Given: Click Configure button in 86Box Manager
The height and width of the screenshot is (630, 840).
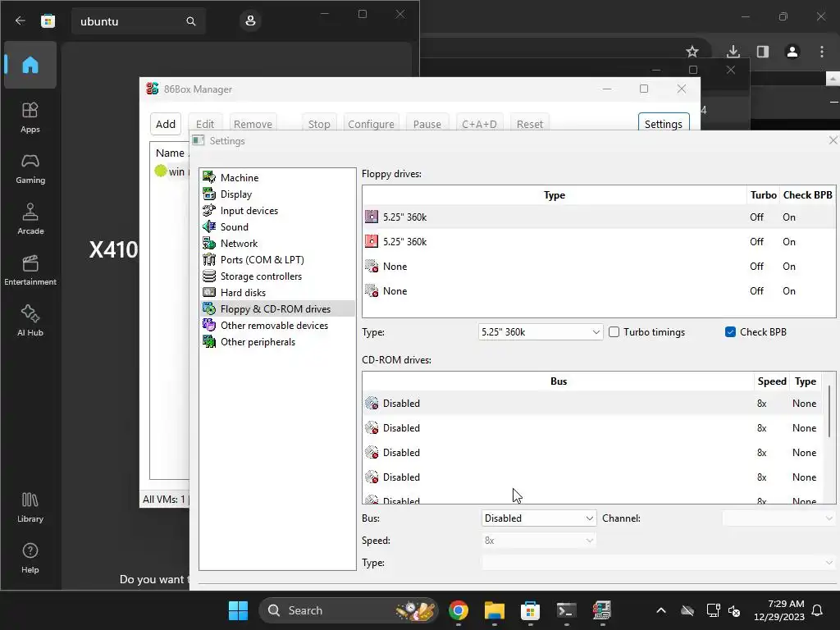Looking at the screenshot, I should point(372,124).
